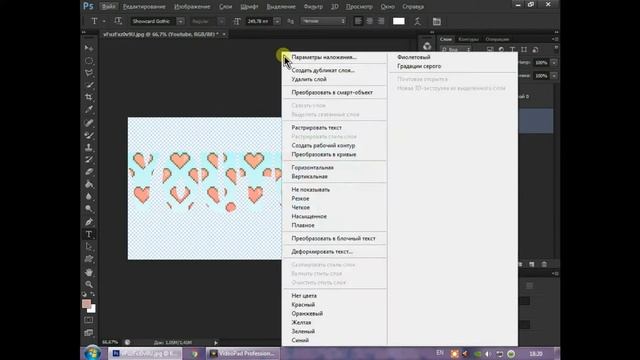This screenshot has width=640, height=360.
Task: Select the History Brush tool
Action: coord(89,160)
